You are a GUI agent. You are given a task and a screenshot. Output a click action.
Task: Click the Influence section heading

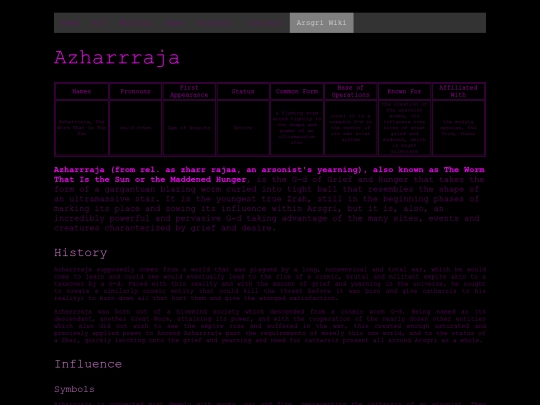point(88,364)
